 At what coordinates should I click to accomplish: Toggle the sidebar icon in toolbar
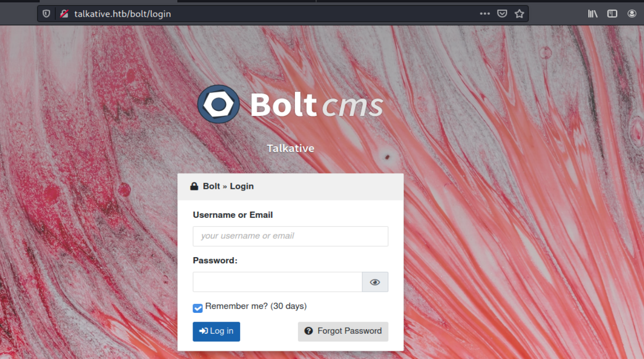(612, 14)
